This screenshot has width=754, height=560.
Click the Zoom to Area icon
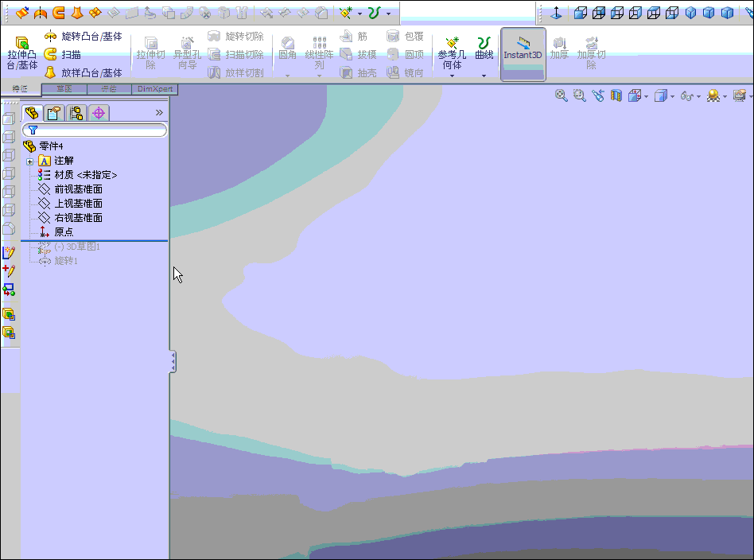coord(580,95)
